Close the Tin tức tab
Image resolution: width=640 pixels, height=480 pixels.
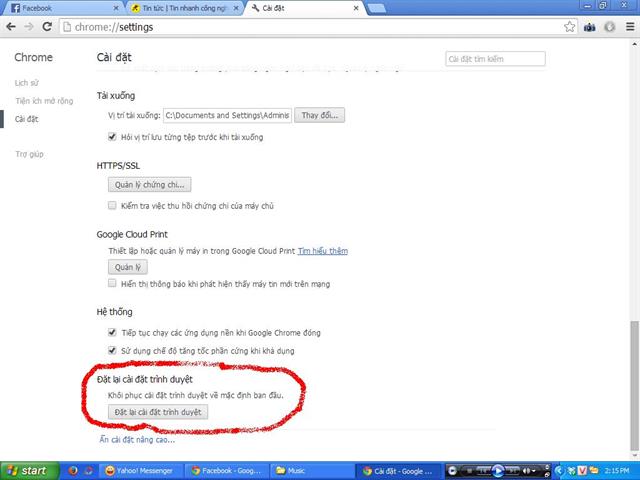[236, 8]
